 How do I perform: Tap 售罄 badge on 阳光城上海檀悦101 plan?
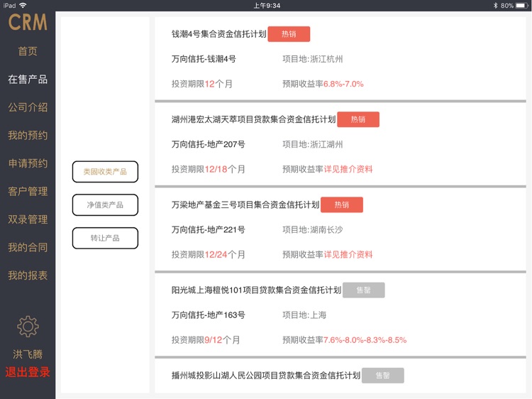click(364, 290)
